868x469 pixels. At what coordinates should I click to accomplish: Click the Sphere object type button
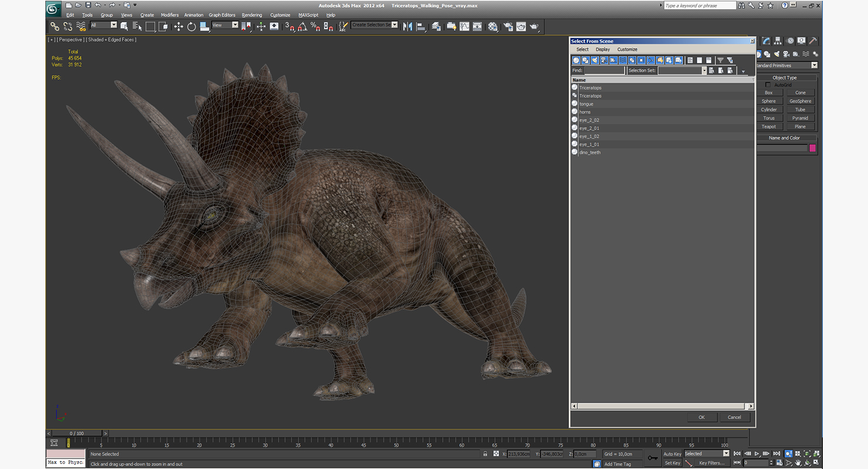(769, 101)
